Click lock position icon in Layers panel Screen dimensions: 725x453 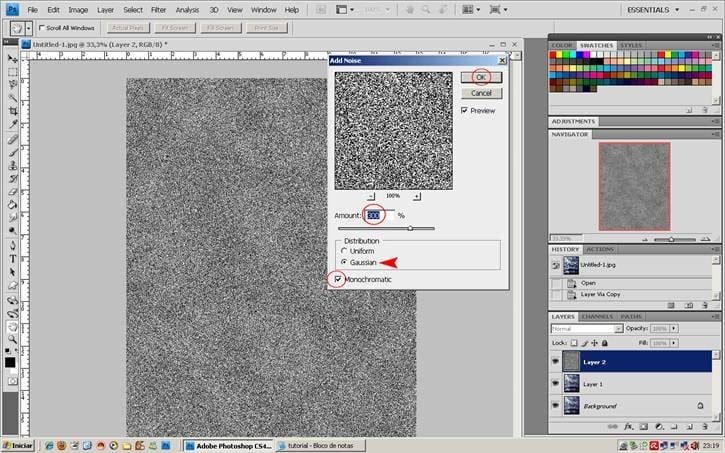pos(594,343)
